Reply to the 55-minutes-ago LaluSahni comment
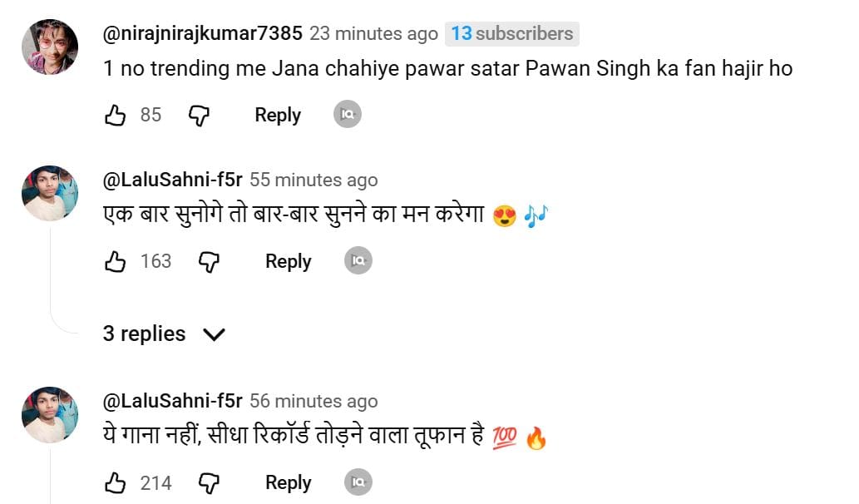Screen dimensions: 859x504 click(x=288, y=262)
